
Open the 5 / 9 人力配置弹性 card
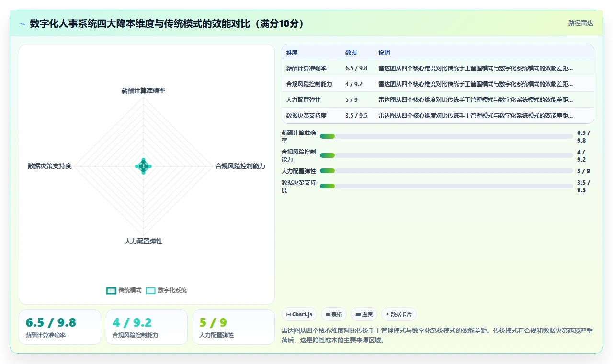pyautogui.click(x=233, y=327)
